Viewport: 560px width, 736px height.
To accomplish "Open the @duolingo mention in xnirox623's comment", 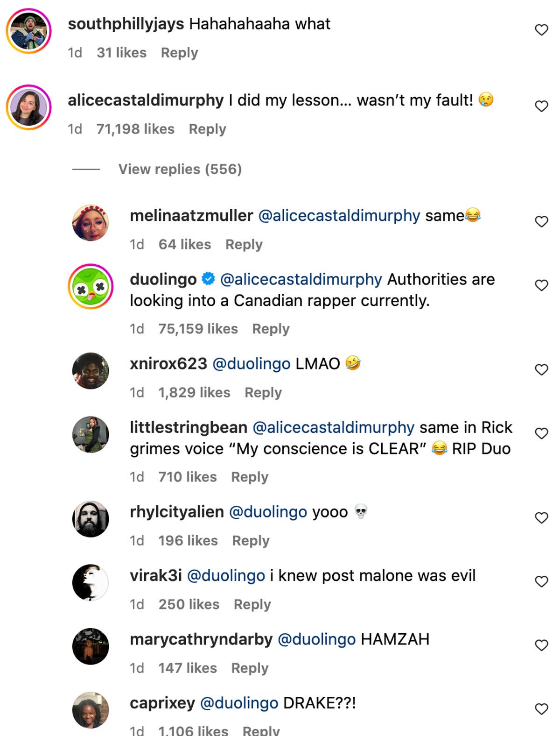I will 251,363.
